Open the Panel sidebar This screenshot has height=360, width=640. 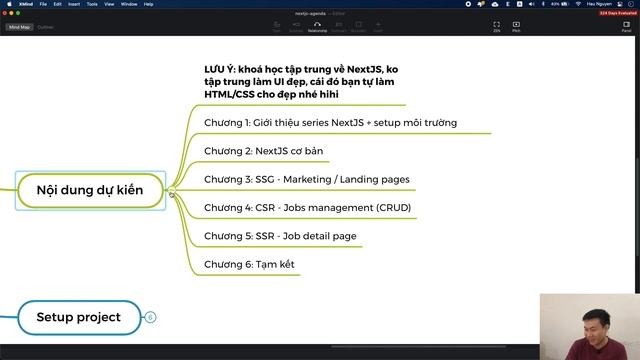[626, 27]
